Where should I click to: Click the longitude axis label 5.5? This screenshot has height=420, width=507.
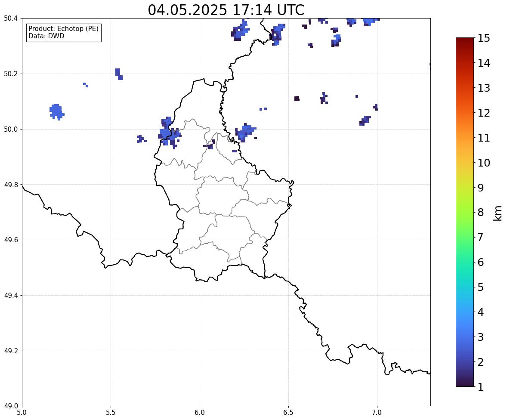pyautogui.click(x=111, y=413)
